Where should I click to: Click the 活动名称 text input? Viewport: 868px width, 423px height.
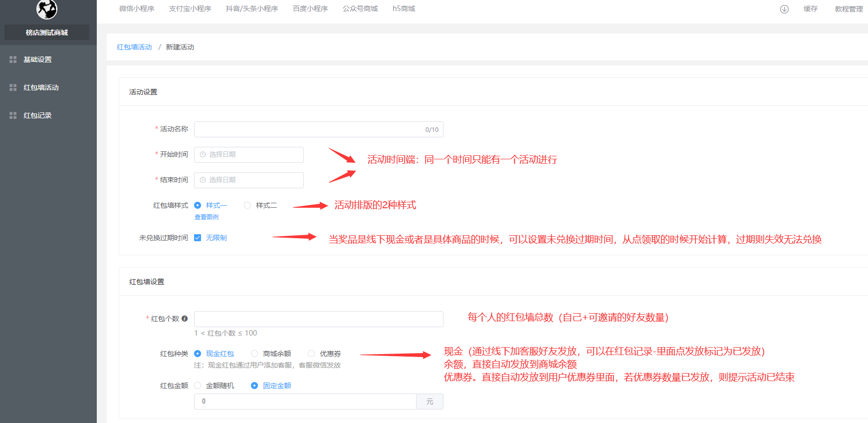click(307, 129)
